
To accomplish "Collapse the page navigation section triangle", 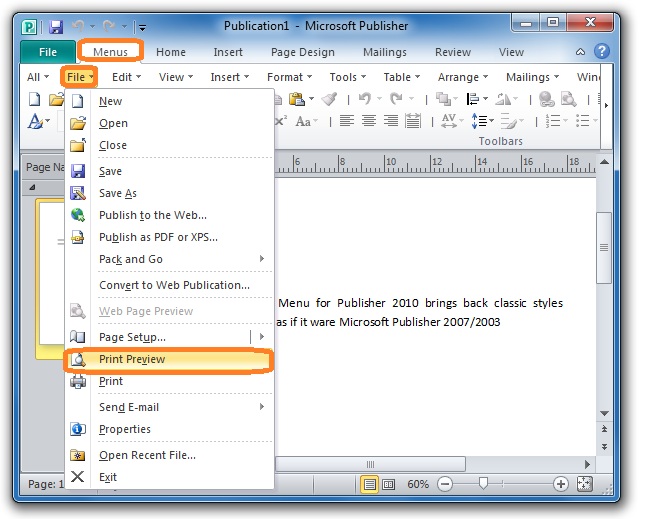I will pos(32,188).
